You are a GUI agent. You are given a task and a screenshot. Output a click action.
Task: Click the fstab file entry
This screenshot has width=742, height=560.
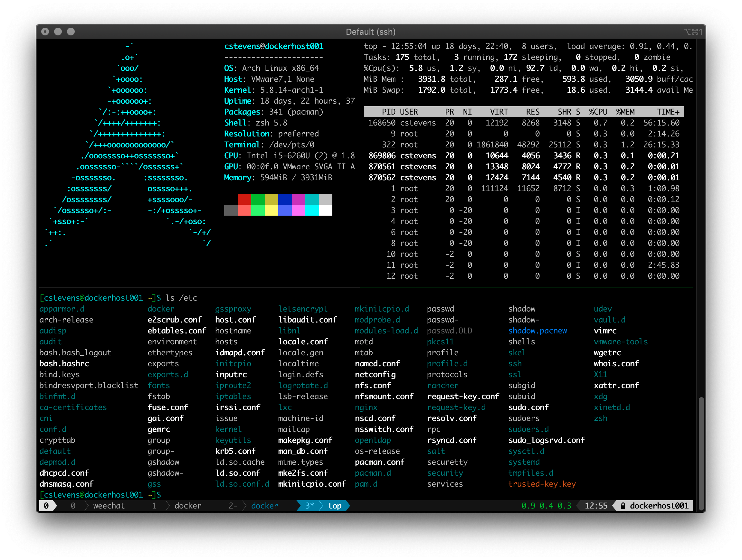159,396
